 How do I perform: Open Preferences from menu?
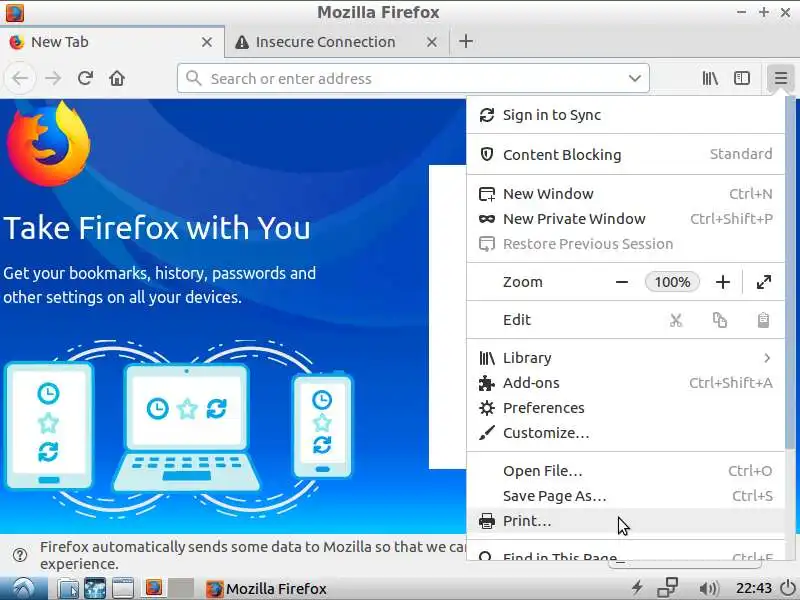[626, 408]
